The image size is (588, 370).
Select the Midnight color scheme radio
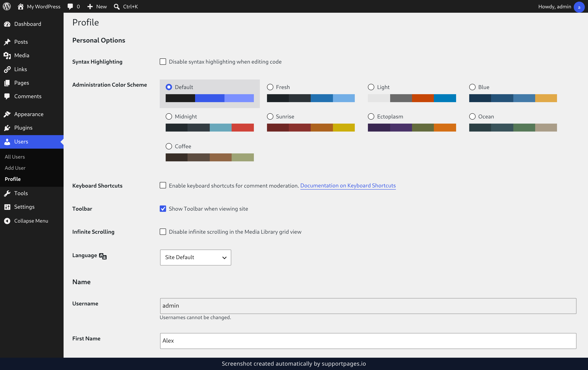[169, 116]
